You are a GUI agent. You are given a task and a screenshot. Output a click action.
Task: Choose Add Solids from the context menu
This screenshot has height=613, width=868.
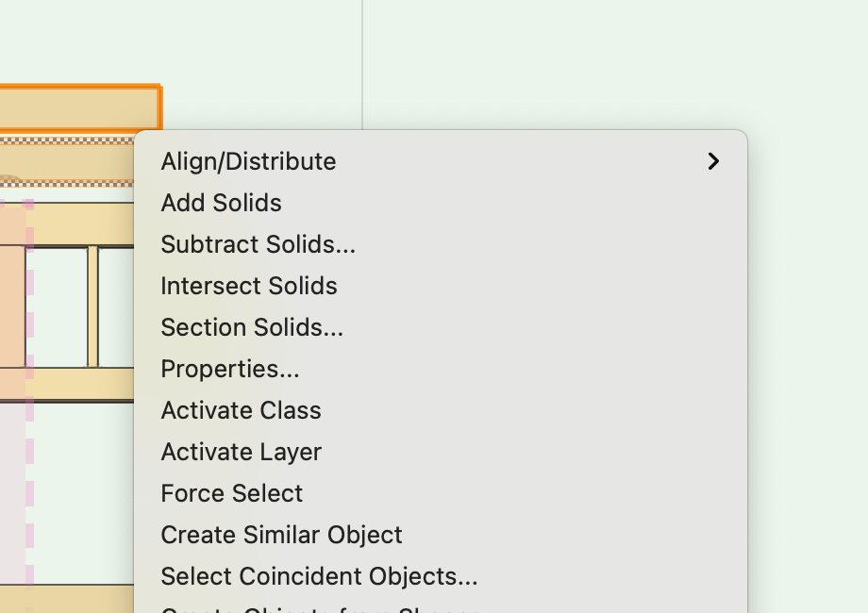221,203
